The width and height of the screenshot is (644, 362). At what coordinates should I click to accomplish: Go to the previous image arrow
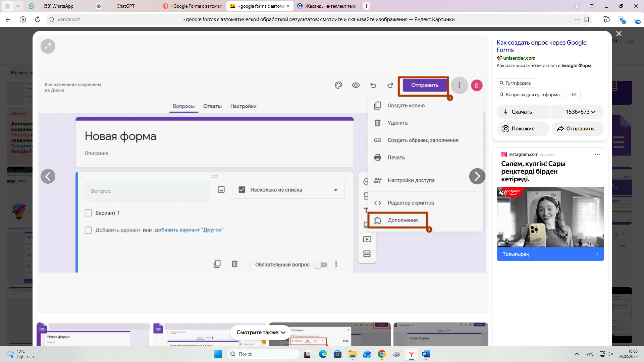[x=48, y=176]
